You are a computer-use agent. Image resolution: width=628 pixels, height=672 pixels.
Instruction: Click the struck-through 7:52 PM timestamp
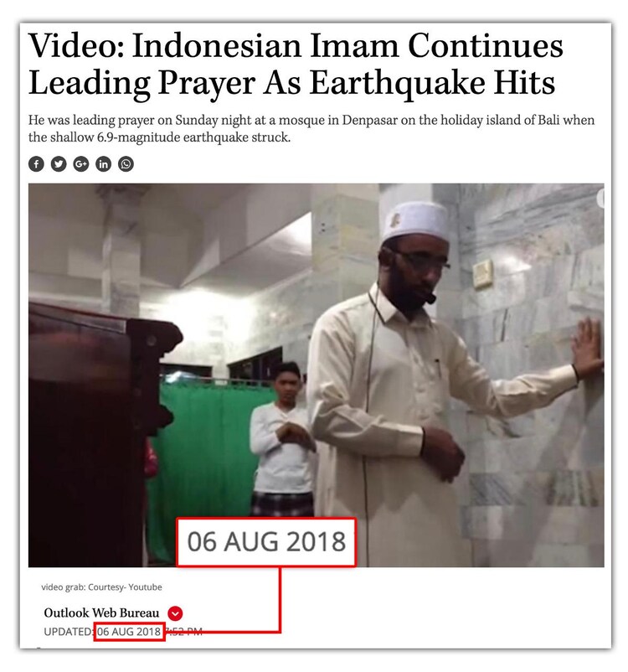coord(183,632)
